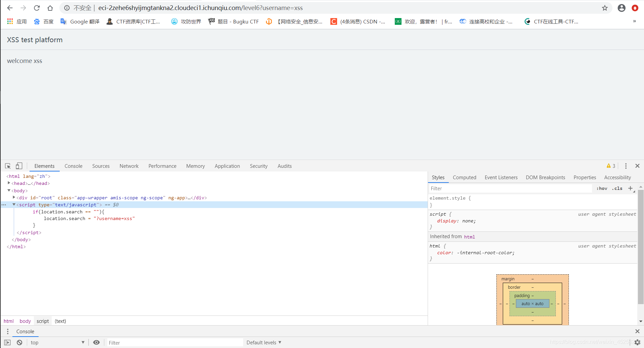Click the not secure site info icon

(67, 8)
